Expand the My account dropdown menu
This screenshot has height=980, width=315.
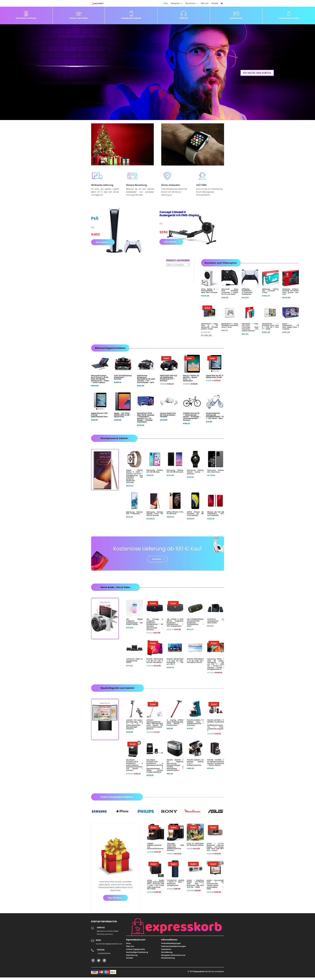(192, 3)
